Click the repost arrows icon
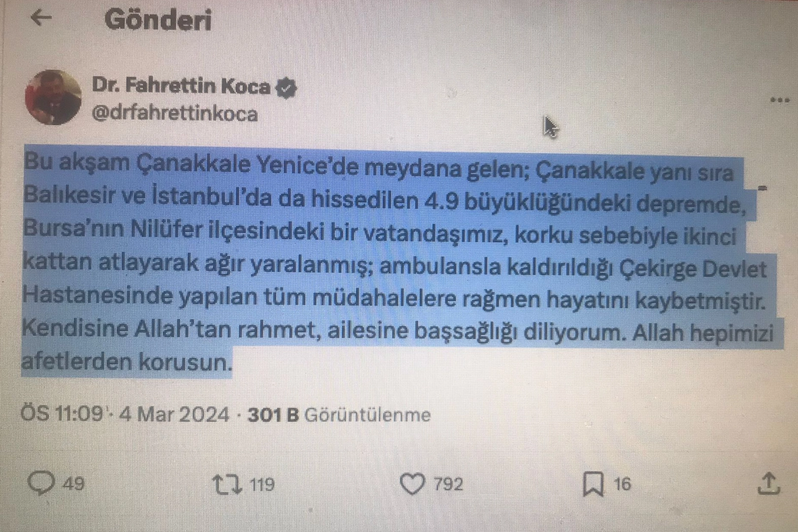Viewport: 798px width, 532px height. click(x=228, y=484)
